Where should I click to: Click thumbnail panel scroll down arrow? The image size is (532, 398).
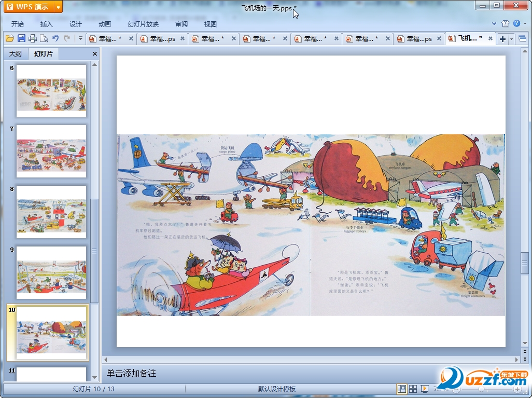tap(95, 377)
